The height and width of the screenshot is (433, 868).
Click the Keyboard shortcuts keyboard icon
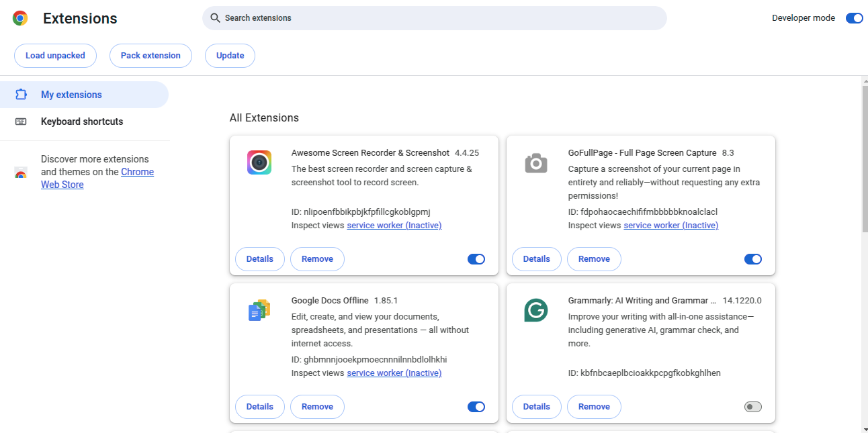(x=21, y=122)
